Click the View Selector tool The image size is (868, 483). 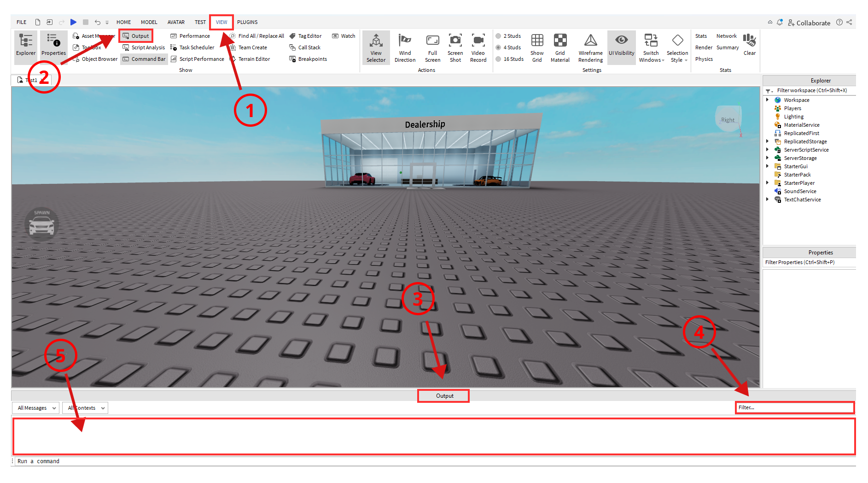tap(376, 47)
